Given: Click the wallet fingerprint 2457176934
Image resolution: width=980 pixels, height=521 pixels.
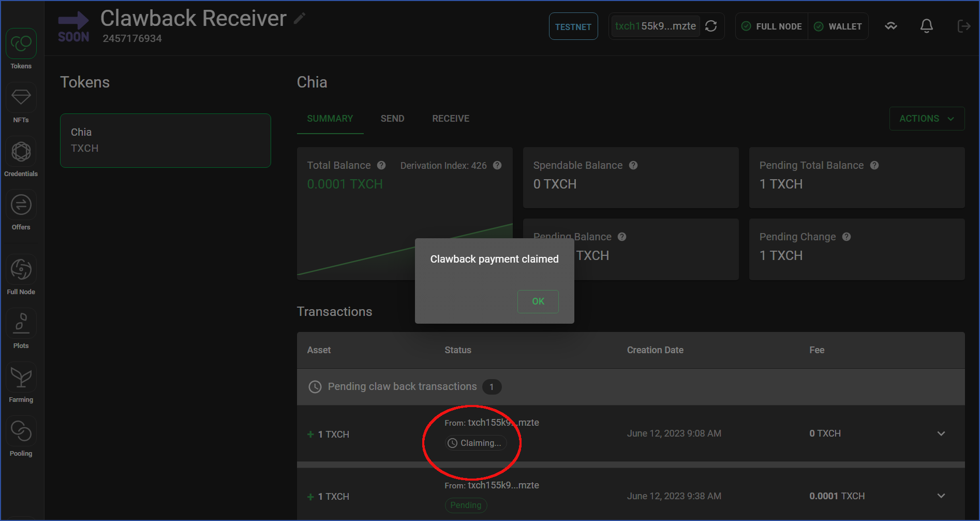Looking at the screenshot, I should [132, 38].
